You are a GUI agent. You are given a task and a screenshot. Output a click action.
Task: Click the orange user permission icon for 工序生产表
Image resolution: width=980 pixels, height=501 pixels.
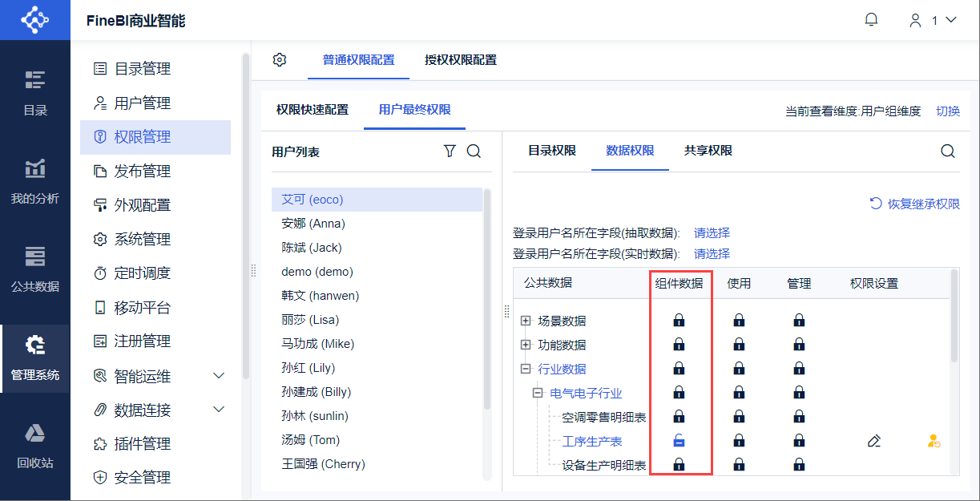tap(932, 440)
